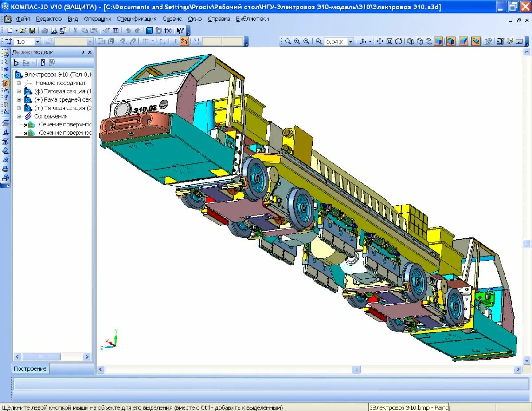This screenshot has width=532, height=411.
Task: Open the library manager icon
Action: pos(149,31)
